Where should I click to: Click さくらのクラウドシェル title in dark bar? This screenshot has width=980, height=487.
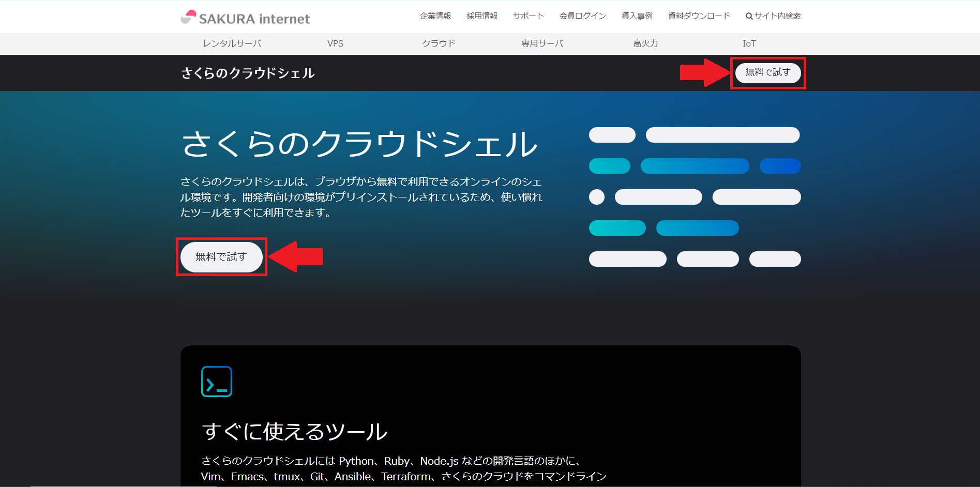pos(248,73)
